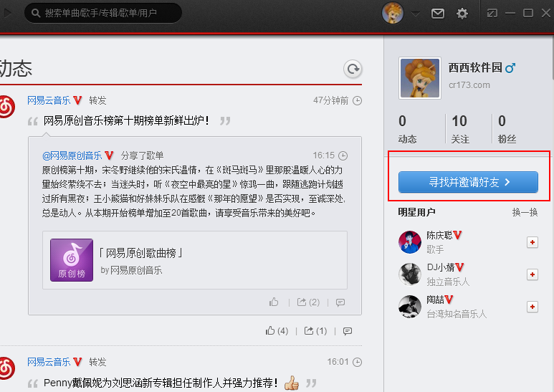Click the 西西软件园 profile picture
Viewport: 554px width, 392px height.
tap(420, 78)
